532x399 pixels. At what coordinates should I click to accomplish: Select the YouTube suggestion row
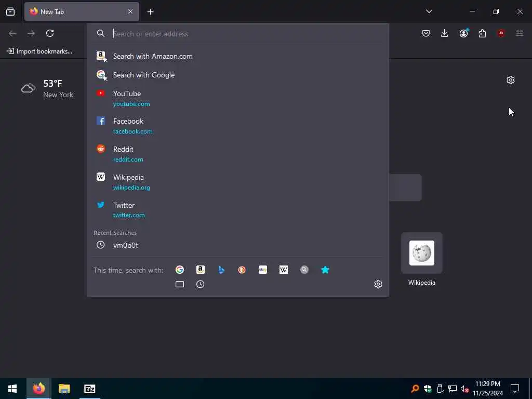coord(237,98)
